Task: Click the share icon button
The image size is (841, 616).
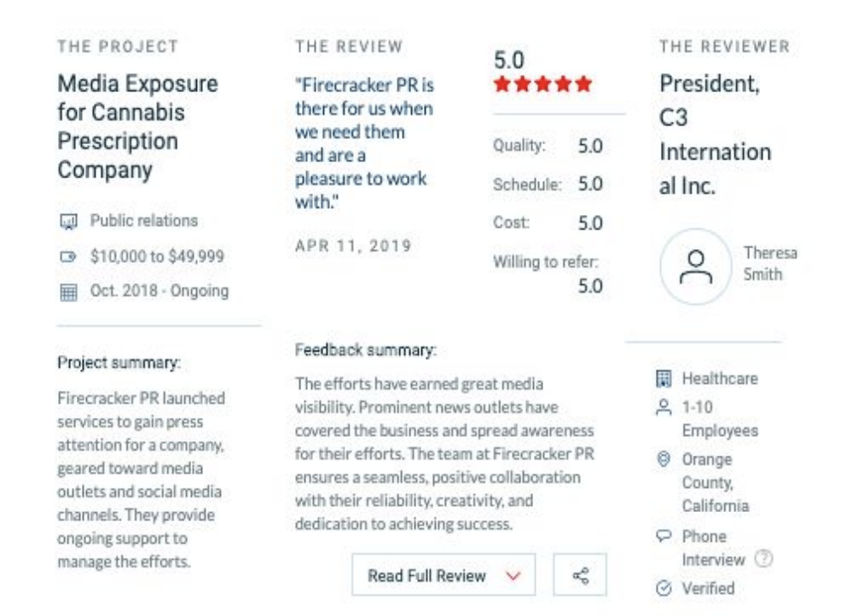Action: coord(582,575)
